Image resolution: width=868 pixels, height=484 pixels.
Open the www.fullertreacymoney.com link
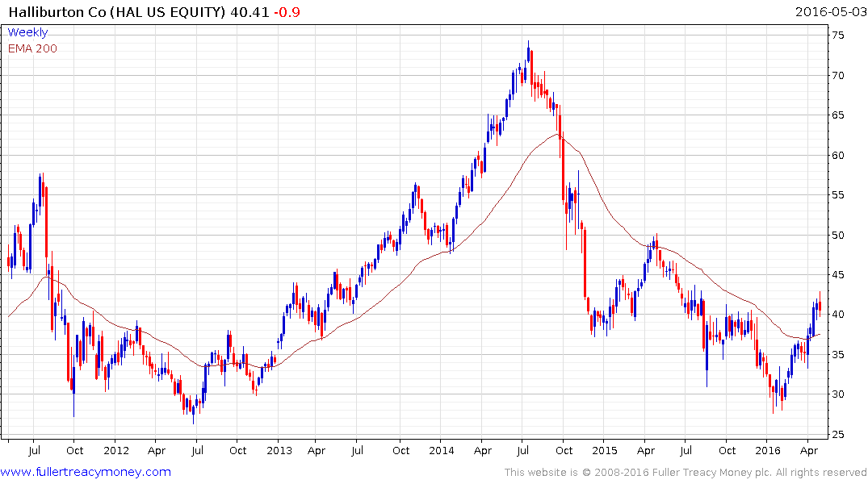pos(86,472)
